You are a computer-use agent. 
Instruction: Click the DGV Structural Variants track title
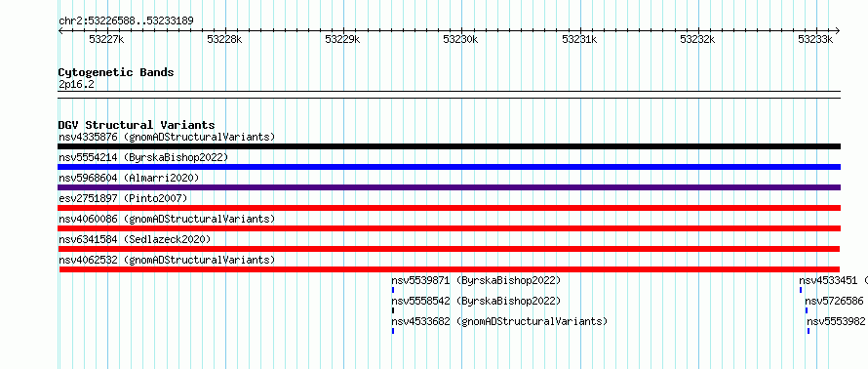(137, 125)
